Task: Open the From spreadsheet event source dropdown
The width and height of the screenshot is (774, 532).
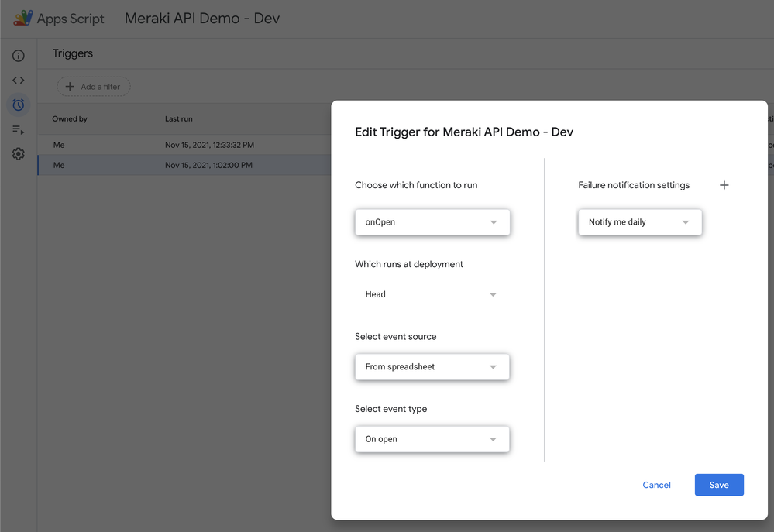Action: (x=432, y=367)
